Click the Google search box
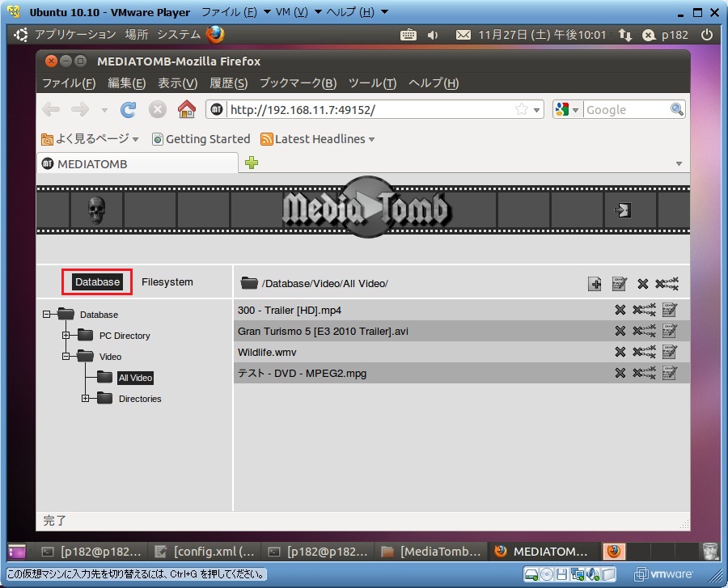 [x=627, y=110]
